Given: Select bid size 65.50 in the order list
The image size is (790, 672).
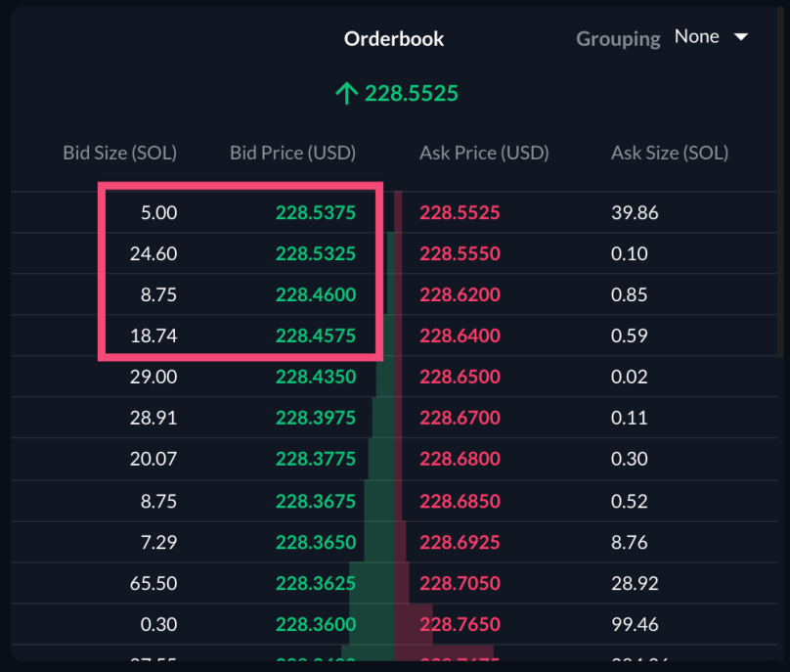Looking at the screenshot, I should pyautogui.click(x=154, y=582).
